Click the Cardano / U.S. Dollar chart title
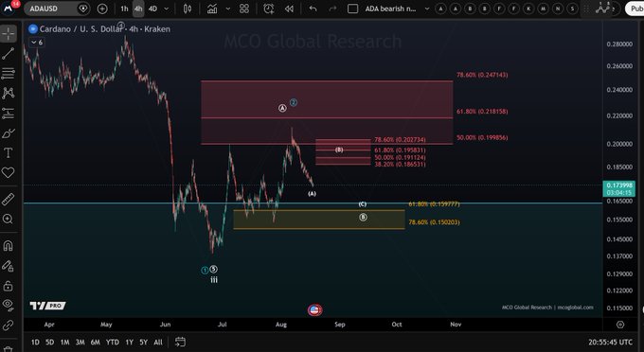The width and height of the screenshot is (644, 352). click(105, 29)
